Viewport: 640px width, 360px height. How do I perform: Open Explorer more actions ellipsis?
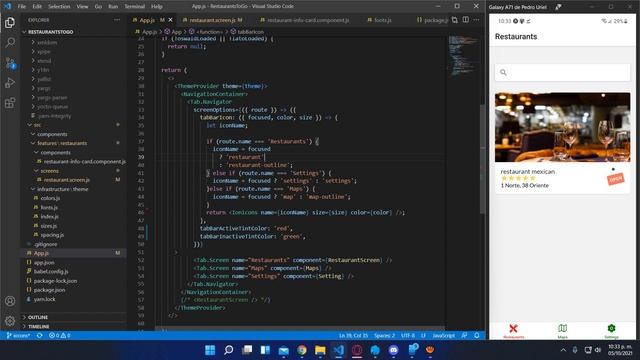[x=117, y=20]
